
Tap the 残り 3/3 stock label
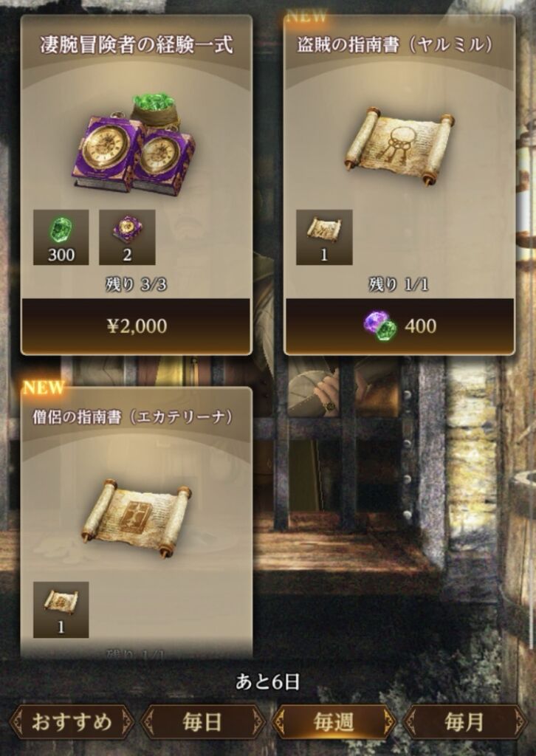coord(136,284)
